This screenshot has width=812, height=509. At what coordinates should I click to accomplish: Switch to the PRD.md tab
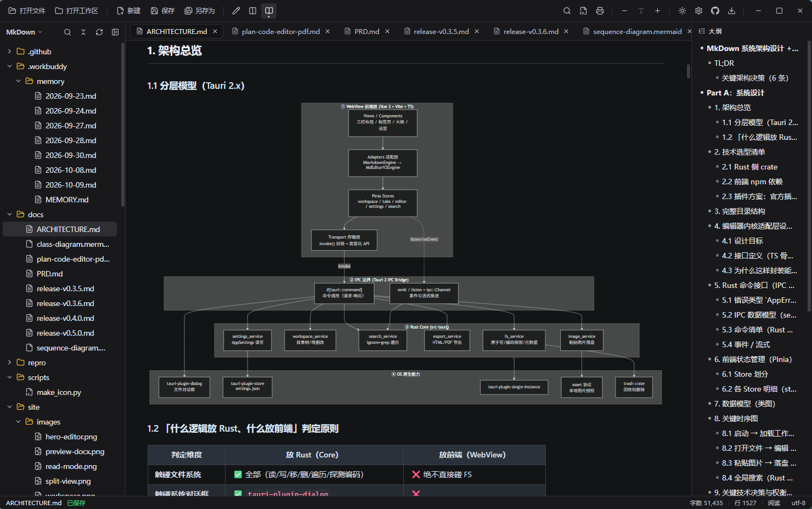[x=367, y=32]
